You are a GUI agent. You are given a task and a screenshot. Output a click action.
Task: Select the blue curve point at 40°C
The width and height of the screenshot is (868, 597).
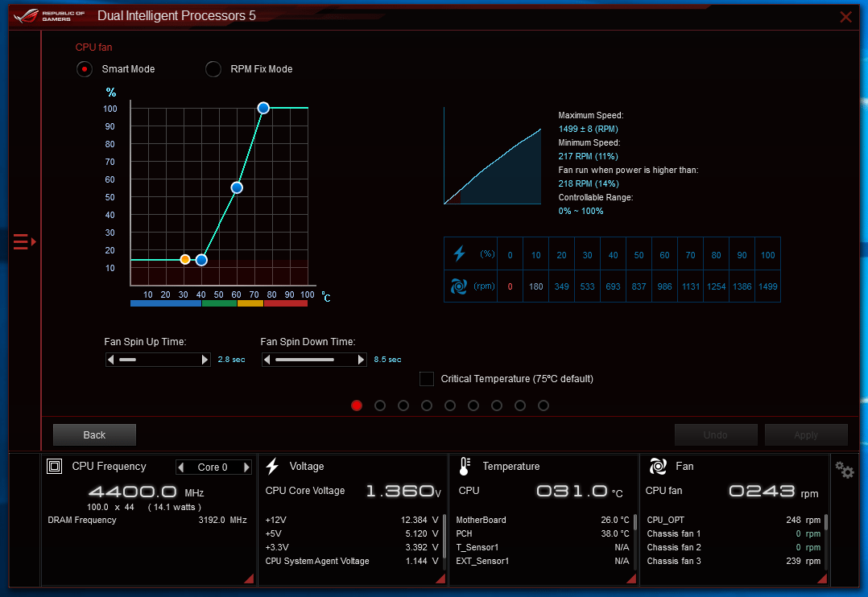(x=201, y=260)
